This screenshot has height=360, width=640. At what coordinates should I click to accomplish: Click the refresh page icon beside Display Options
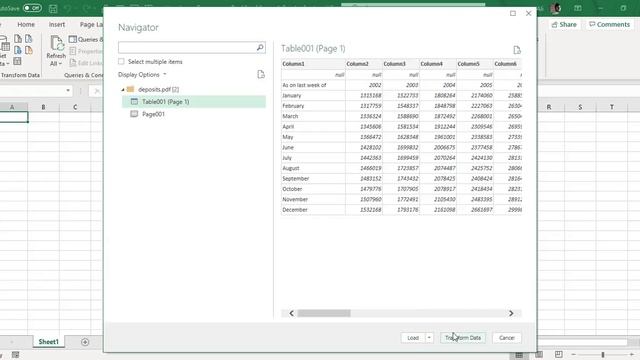tap(261, 75)
